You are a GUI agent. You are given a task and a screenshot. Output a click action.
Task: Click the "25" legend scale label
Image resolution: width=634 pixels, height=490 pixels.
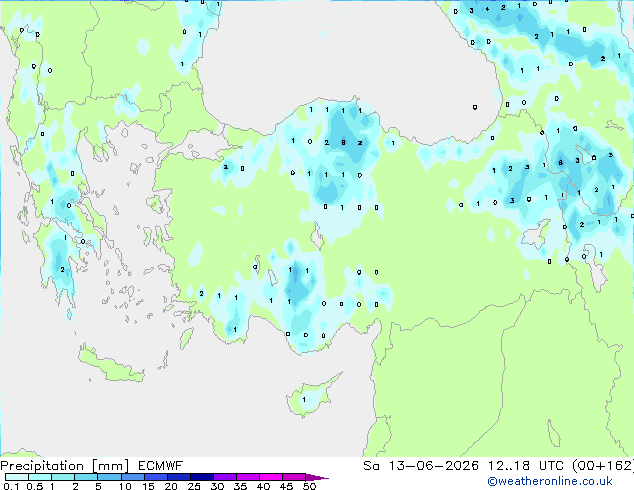coord(194,486)
